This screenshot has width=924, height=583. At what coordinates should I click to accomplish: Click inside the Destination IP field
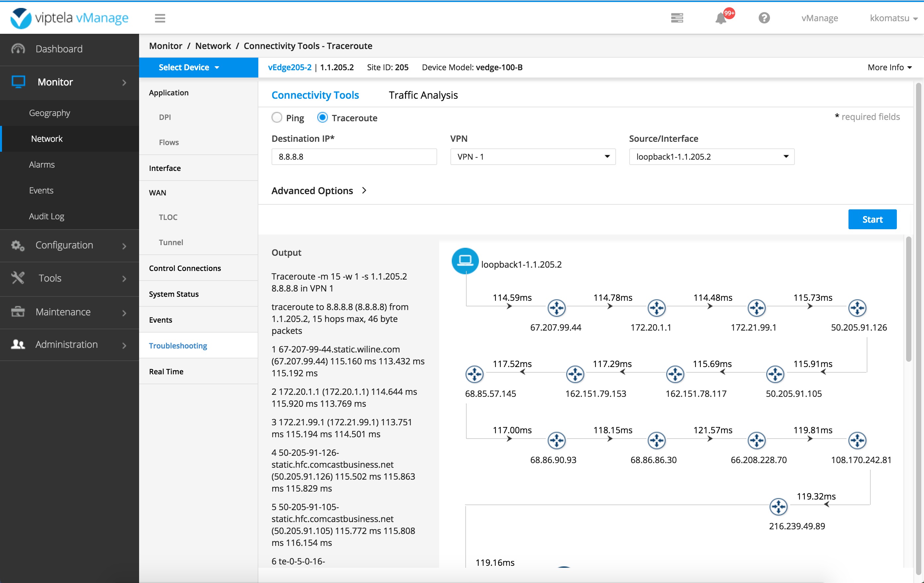click(354, 157)
